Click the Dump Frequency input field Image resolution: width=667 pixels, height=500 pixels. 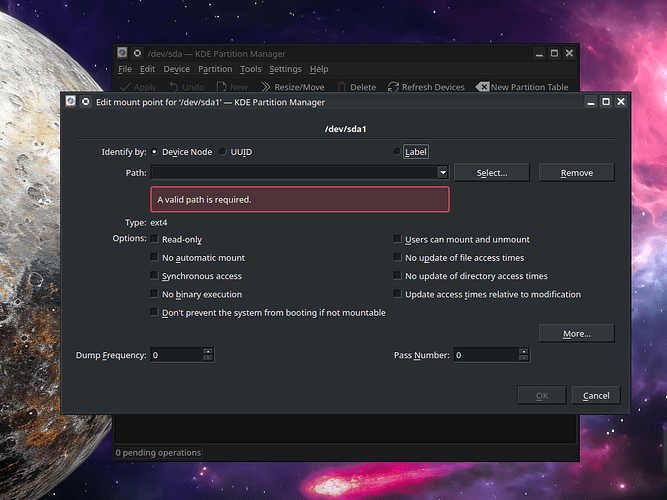[x=177, y=355]
